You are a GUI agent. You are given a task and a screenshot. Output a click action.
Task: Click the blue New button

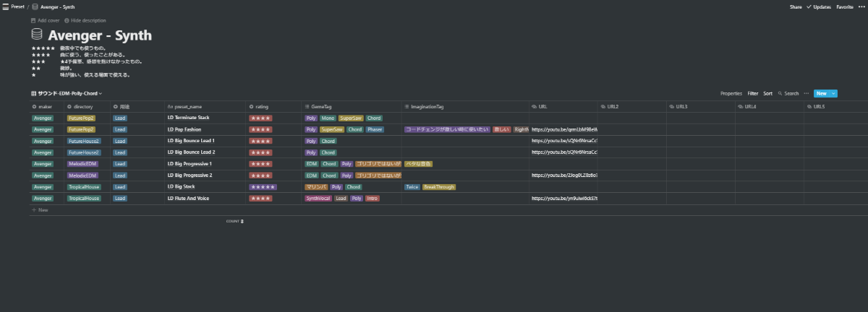[822, 93]
